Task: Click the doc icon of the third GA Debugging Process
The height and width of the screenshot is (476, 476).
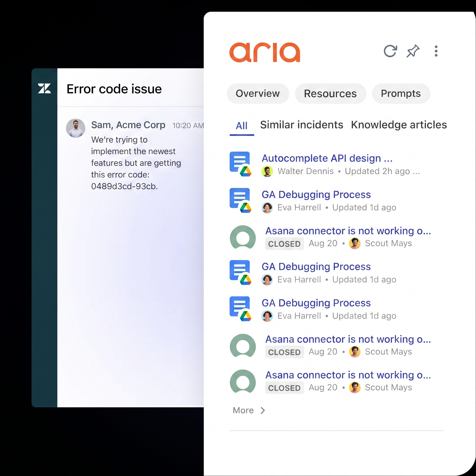Action: [240, 309]
